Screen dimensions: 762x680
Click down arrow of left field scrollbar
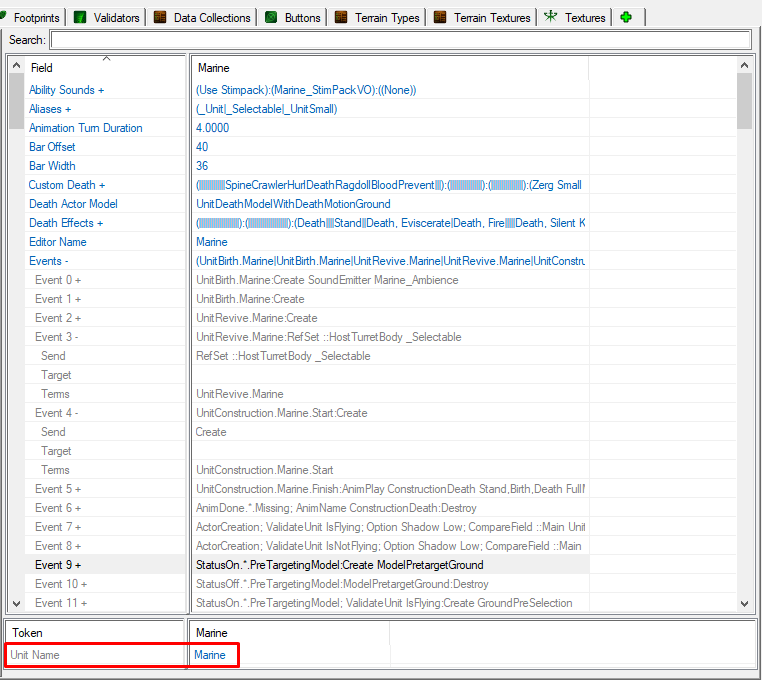[x=16, y=604]
